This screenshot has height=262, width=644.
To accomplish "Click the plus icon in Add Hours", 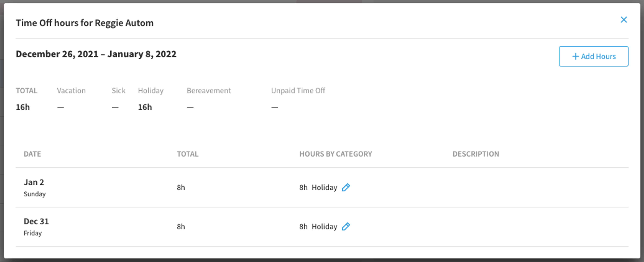I will tap(576, 56).
